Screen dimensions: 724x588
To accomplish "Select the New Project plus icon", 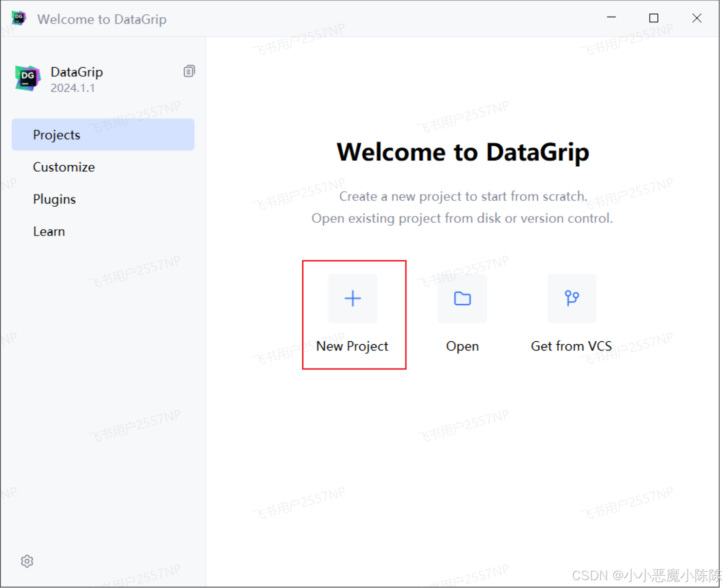I will tap(352, 298).
